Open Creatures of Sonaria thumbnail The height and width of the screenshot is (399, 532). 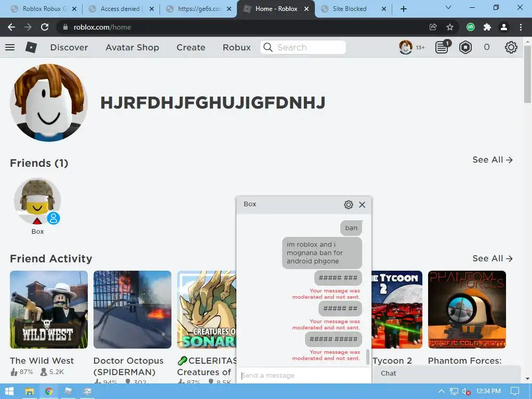point(207,310)
